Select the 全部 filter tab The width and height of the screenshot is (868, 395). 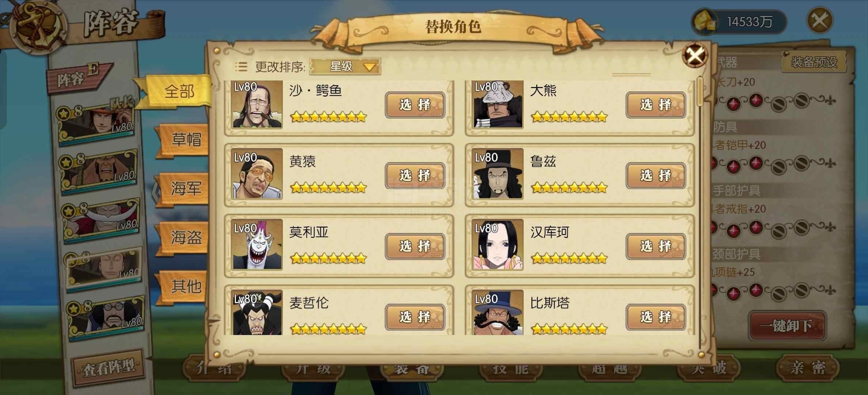[178, 91]
